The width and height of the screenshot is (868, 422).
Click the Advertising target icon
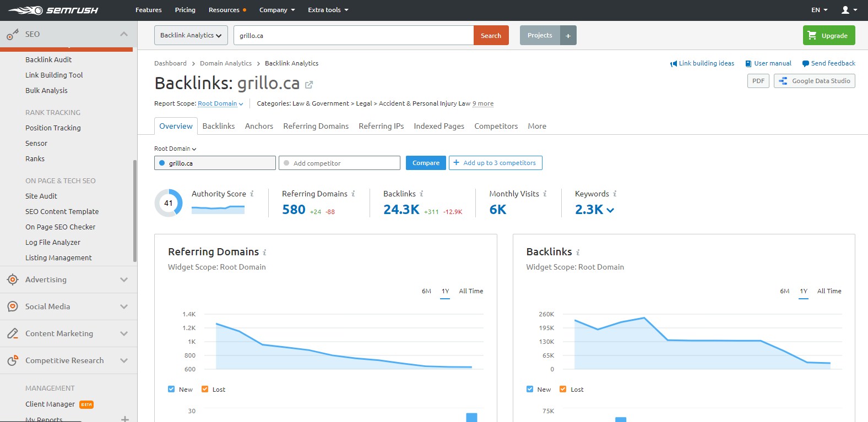coord(13,279)
